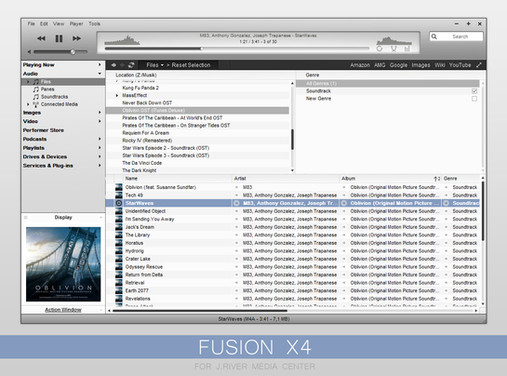Open the Files dropdown in the navigation bar
Image resolution: width=507 pixels, height=376 pixels.
click(x=155, y=65)
